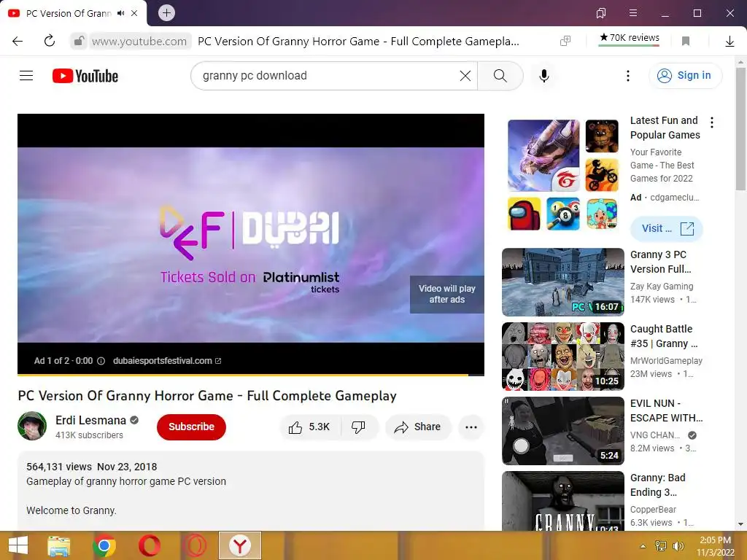Start voice search with microphone icon
747x560 pixels.
(x=544, y=76)
